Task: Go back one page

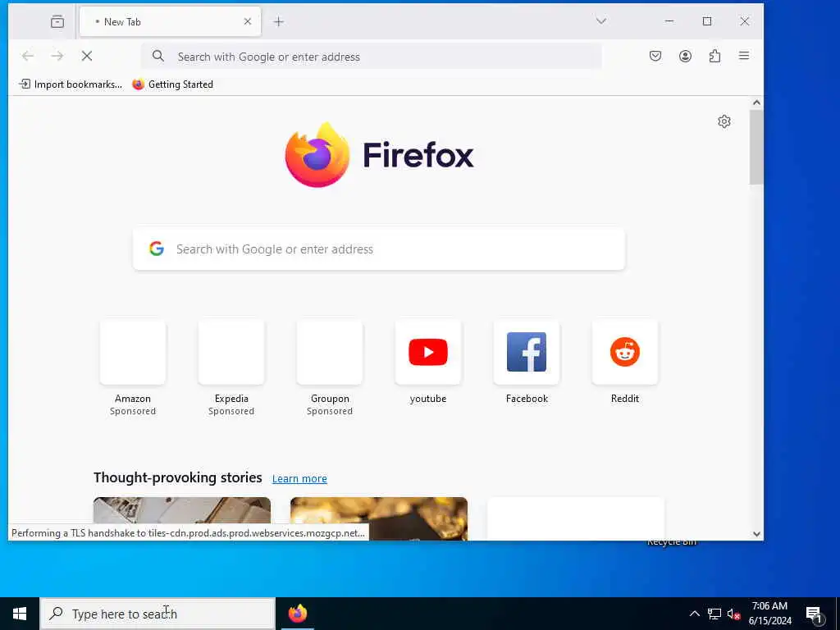Action: tap(28, 56)
